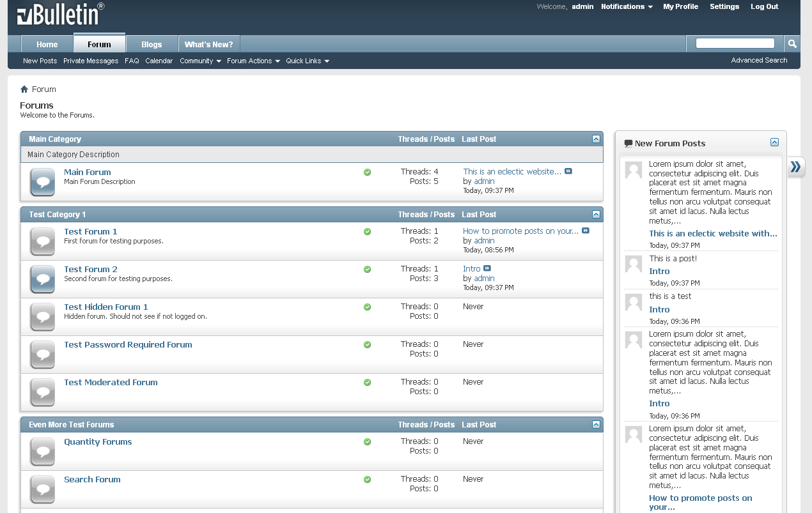
Task: Collapse sidebar with double-arrow tab
Action: (795, 167)
